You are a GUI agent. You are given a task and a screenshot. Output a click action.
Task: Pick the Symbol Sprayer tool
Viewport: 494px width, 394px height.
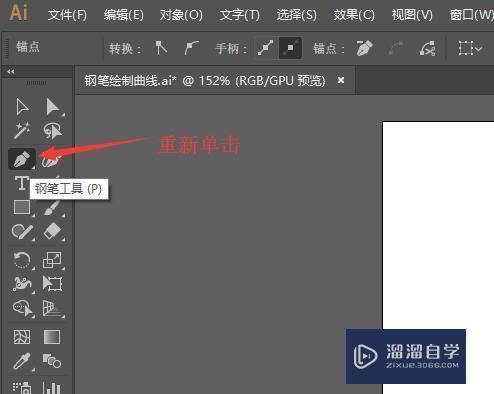pos(22,387)
